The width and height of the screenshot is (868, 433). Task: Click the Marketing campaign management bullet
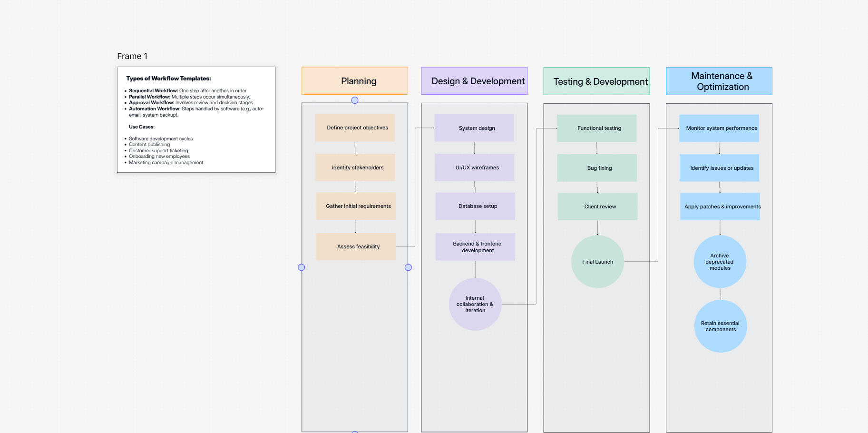[x=166, y=162]
